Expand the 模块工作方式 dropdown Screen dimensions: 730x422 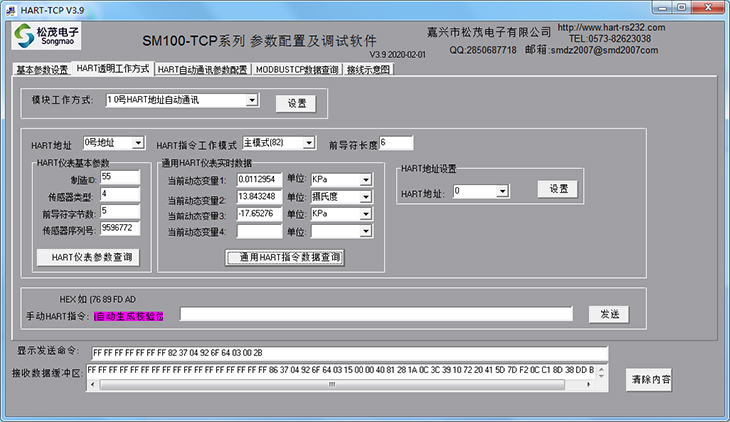pos(252,100)
